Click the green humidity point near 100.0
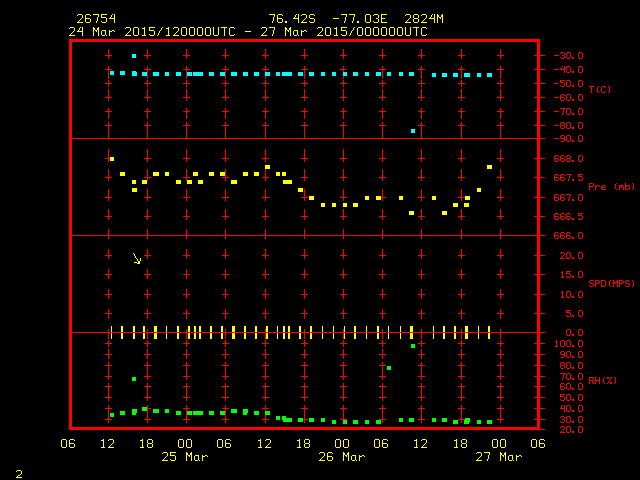Image resolution: width=640 pixels, height=480 pixels. (x=413, y=346)
